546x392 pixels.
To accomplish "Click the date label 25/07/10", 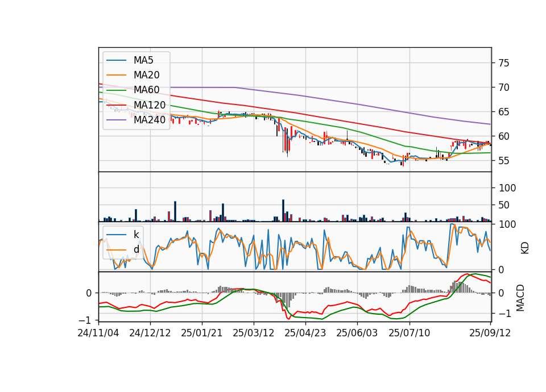I will click(409, 333).
